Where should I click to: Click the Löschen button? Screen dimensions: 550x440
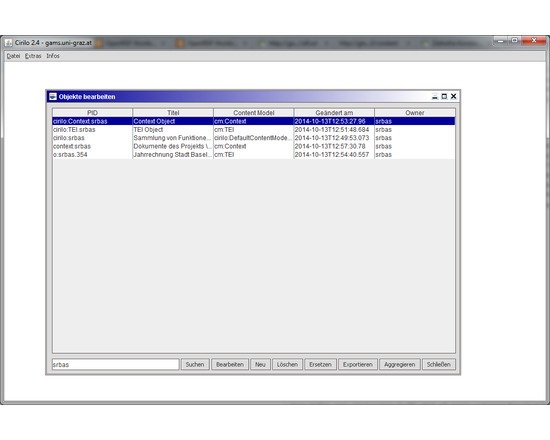(x=287, y=365)
